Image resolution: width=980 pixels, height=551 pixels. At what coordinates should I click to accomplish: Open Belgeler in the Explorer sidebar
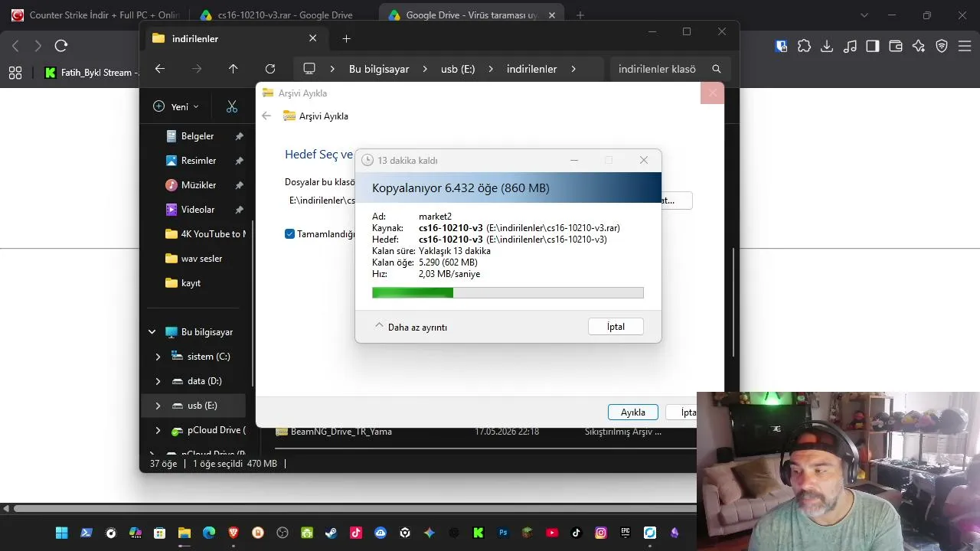pos(197,136)
